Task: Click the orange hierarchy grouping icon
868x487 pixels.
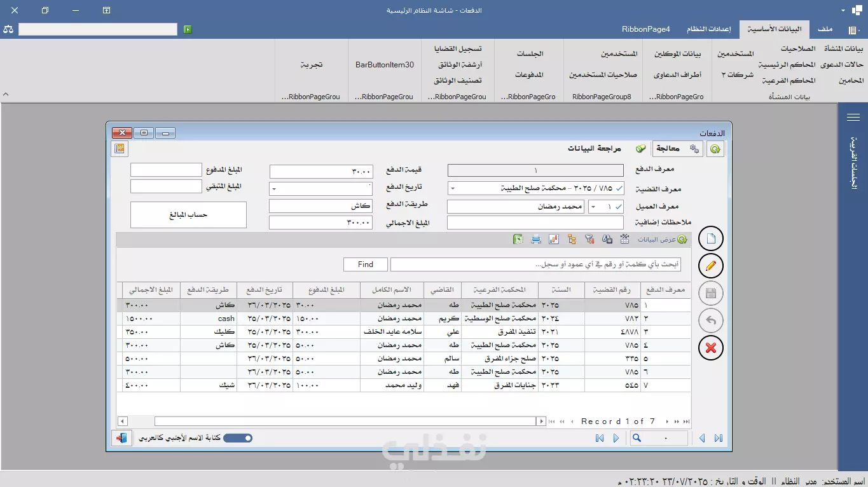Action: coord(572,239)
